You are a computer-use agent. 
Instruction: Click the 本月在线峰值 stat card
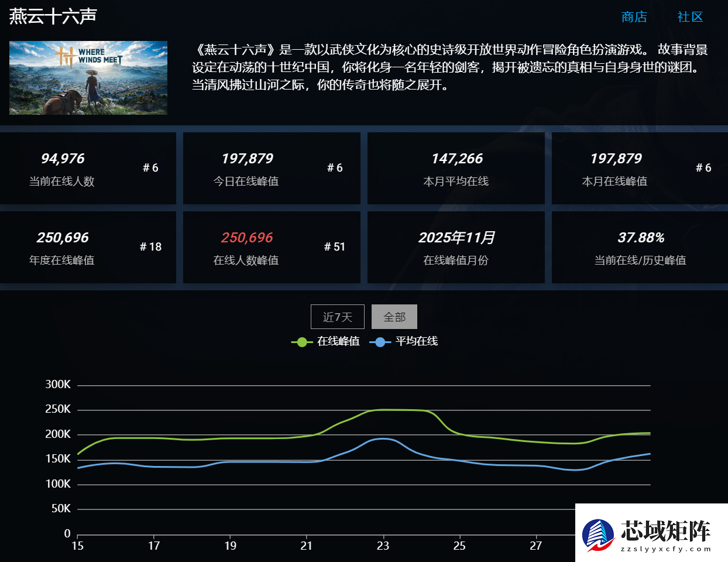click(x=640, y=169)
